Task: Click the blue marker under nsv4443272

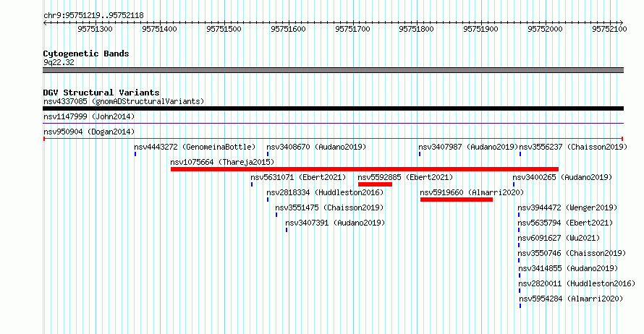Action: 135,154
